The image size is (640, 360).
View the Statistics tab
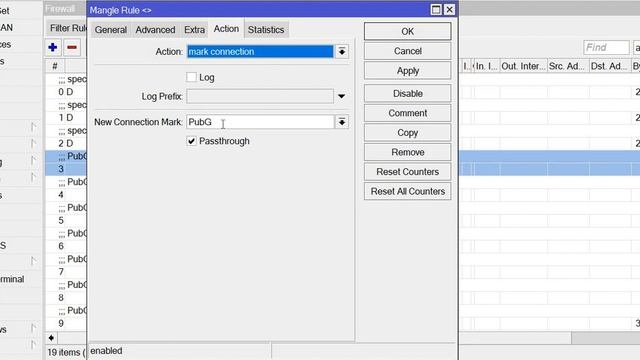click(x=266, y=30)
